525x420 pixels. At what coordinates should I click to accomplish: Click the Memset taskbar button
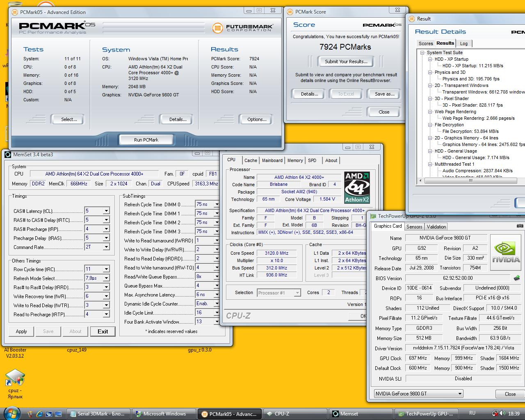pos(361,413)
